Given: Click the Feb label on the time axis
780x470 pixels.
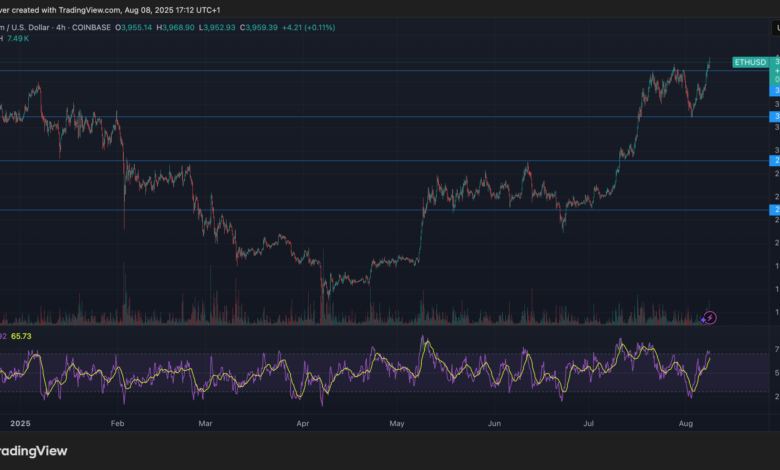Looking at the screenshot, I should tap(117, 423).
